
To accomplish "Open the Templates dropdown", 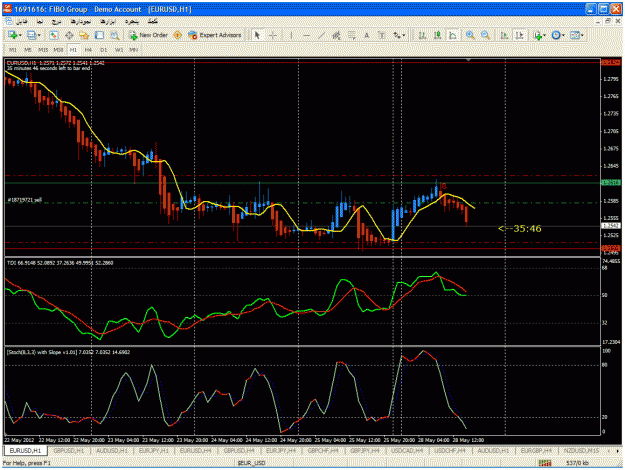I will pos(577,35).
